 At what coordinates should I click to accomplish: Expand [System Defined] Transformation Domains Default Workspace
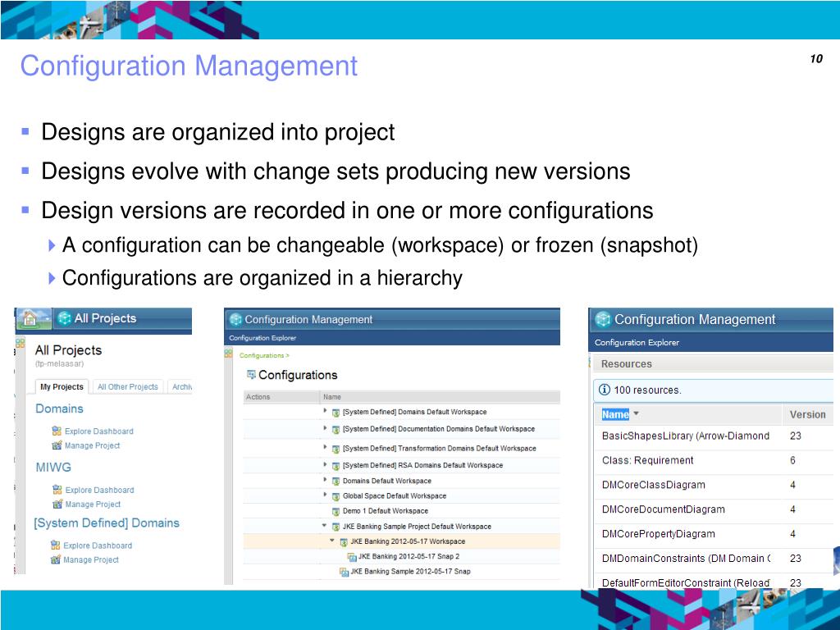[325, 447]
